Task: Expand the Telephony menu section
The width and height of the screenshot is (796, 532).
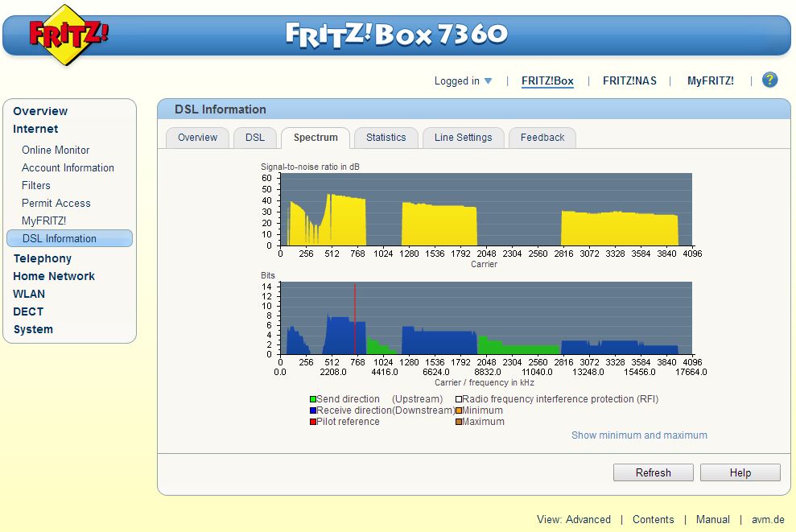Action: 43,258
